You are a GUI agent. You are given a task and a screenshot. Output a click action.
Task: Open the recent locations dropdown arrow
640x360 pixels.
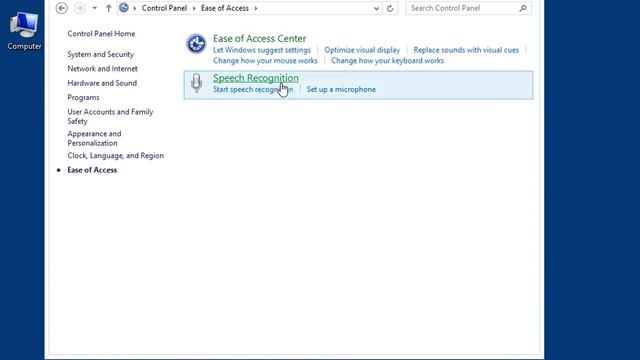click(94, 8)
